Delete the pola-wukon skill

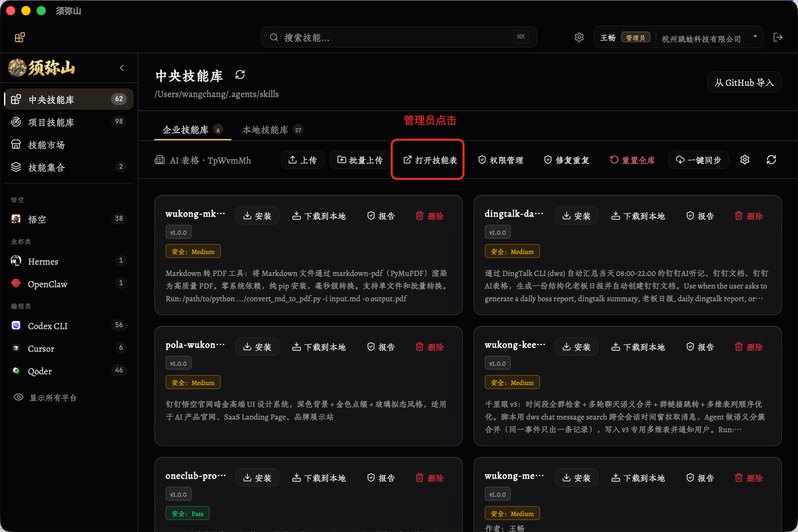[x=430, y=347]
